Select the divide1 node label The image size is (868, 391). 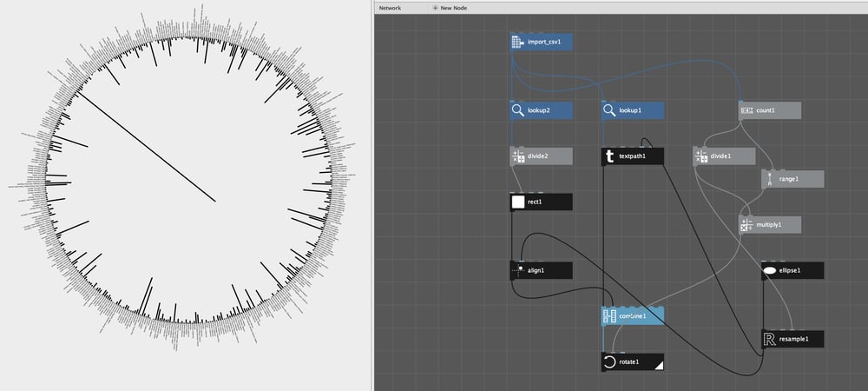pos(720,156)
